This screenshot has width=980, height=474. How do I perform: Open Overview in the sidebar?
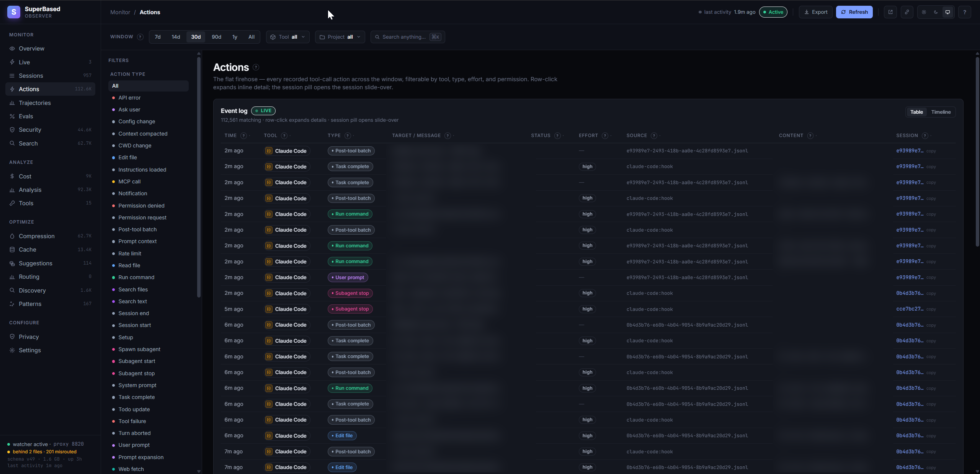pos(50,49)
